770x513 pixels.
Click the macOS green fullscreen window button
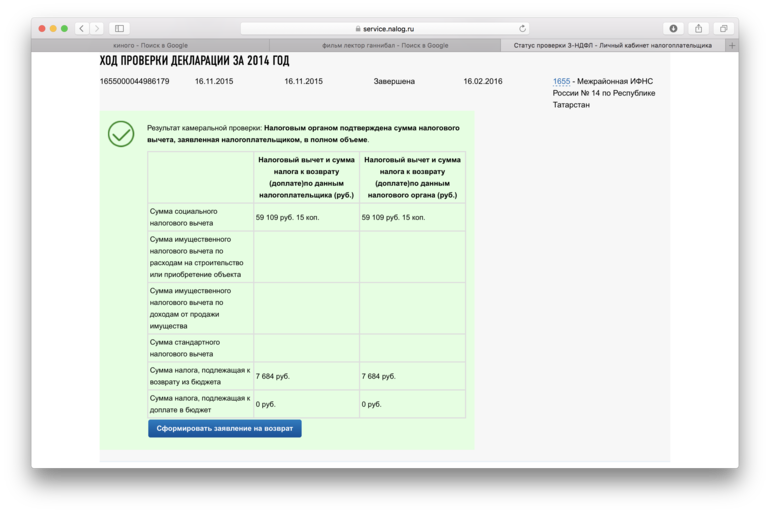click(65, 29)
